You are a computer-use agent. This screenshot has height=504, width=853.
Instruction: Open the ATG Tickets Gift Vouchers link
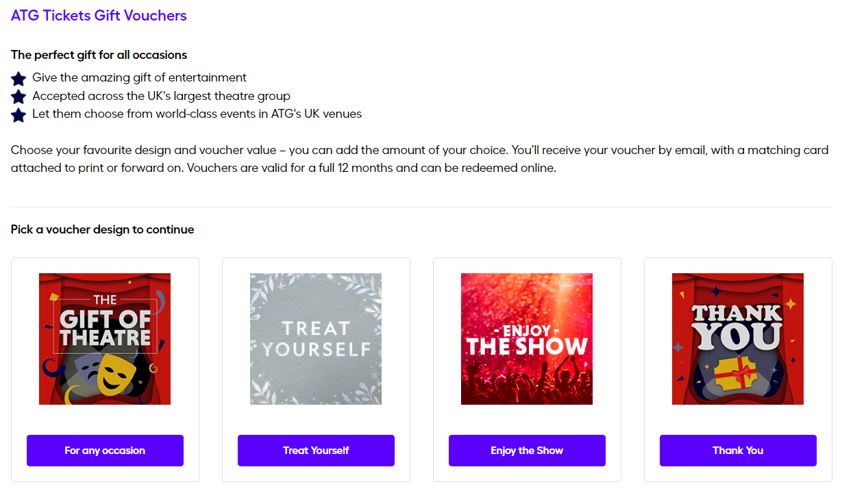click(x=98, y=14)
